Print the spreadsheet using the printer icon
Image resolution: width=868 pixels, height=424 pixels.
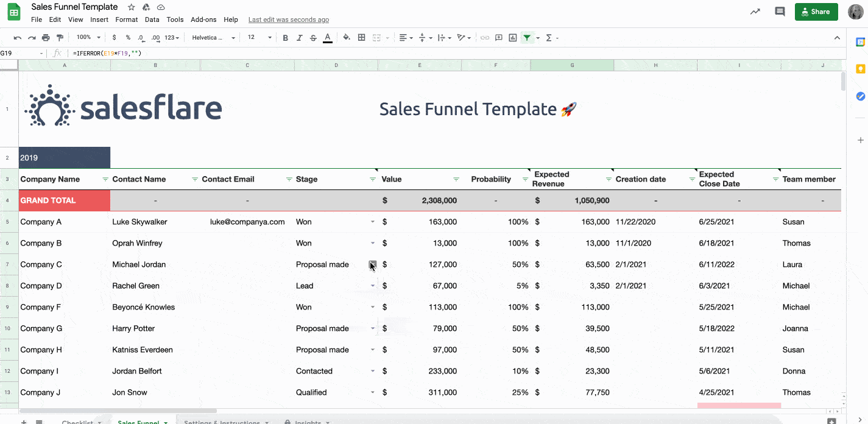tap(46, 38)
